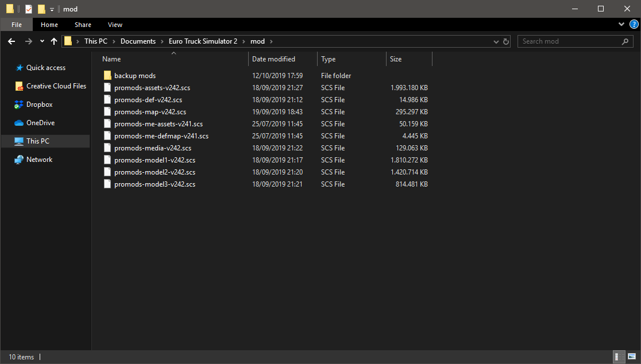Screen dimensions: 641x364
Task: Expand the chevron after Documents breadcrumb
Action: coord(163,41)
